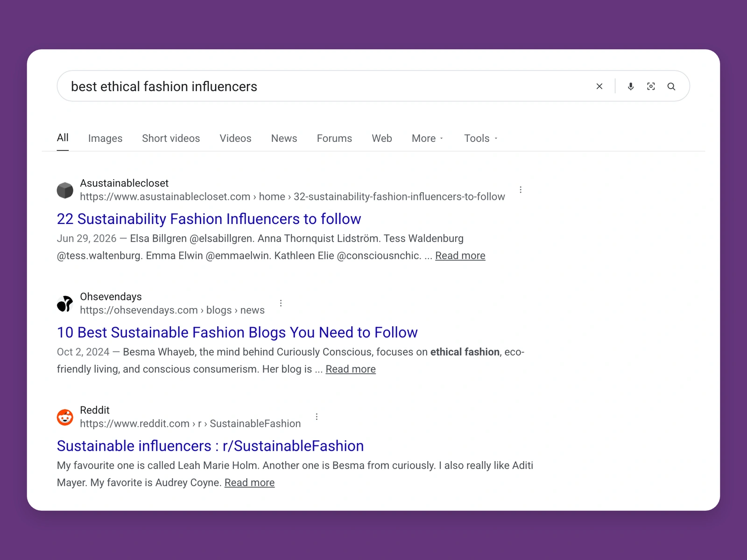Screen dimensions: 747x560
Task: Switch to the Forums tab
Action: 334,139
